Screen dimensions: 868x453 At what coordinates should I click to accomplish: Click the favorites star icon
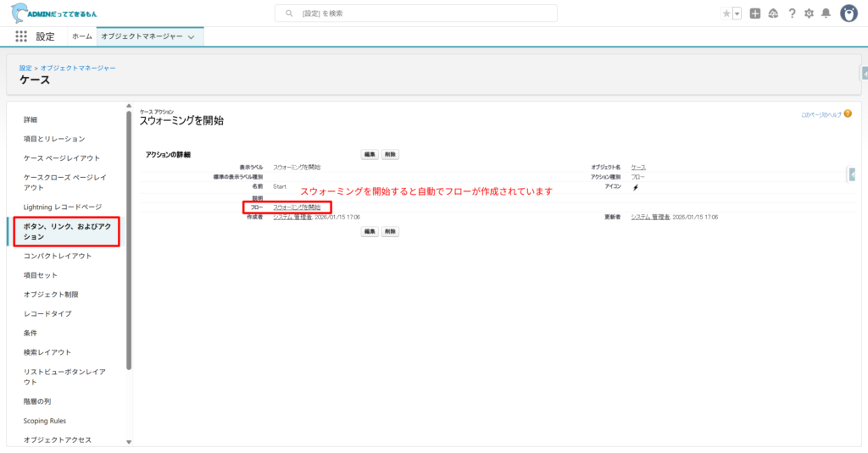726,14
